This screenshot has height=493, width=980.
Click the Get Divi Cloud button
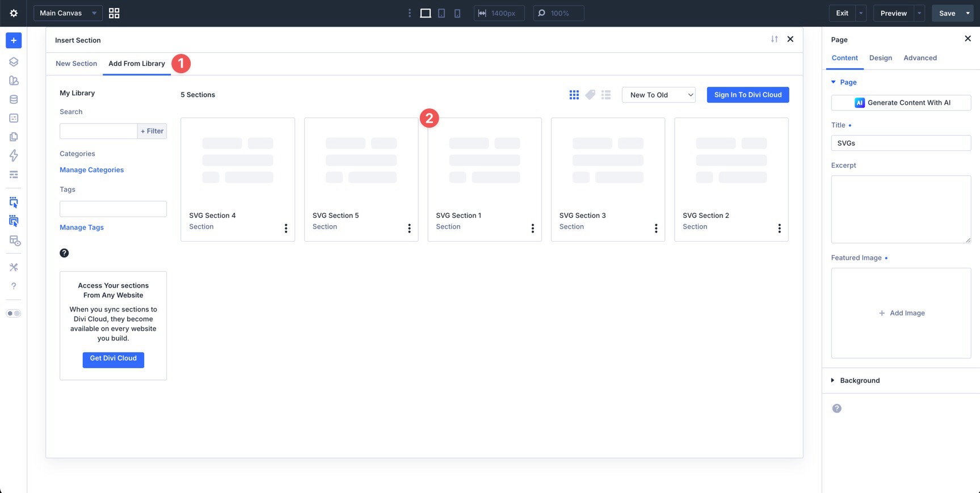click(113, 359)
